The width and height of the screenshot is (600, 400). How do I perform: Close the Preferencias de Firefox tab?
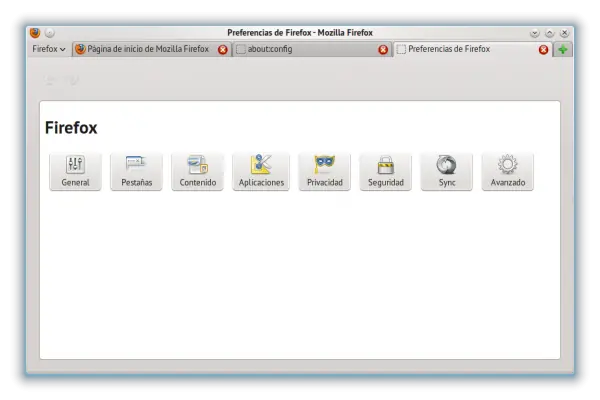point(544,49)
